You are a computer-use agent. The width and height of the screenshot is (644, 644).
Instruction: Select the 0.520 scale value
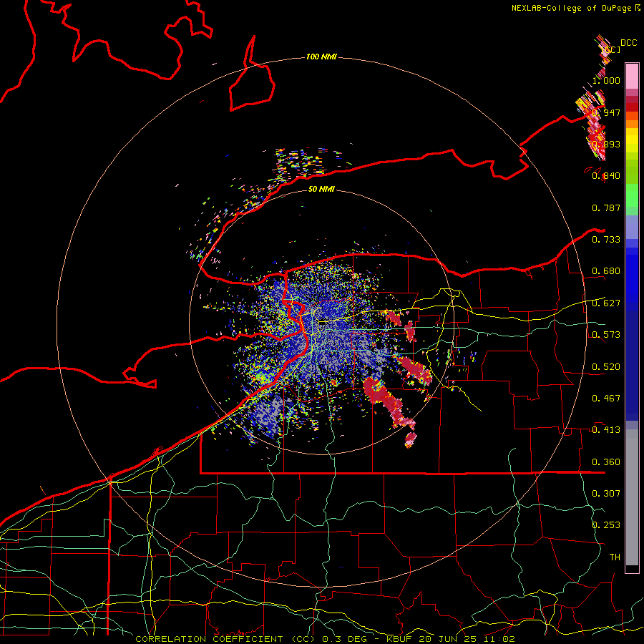606,367
